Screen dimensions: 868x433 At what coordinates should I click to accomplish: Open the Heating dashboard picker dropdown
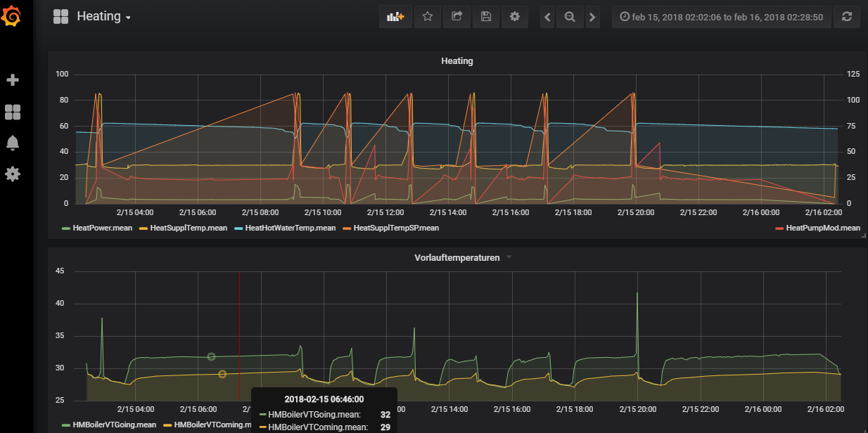(103, 17)
